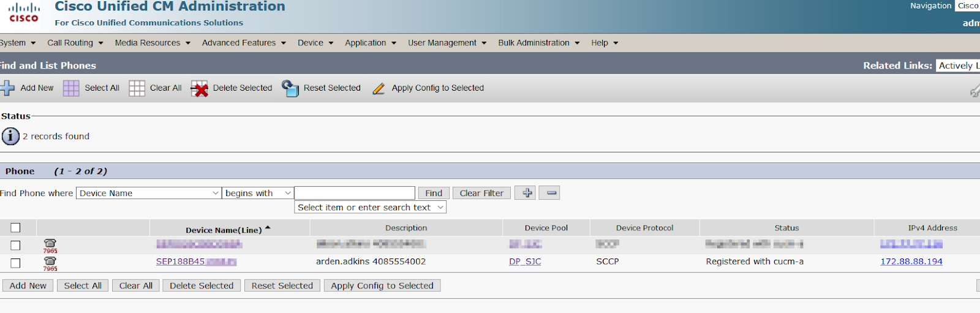Open the 'begins with' operator dropdown

[258, 193]
